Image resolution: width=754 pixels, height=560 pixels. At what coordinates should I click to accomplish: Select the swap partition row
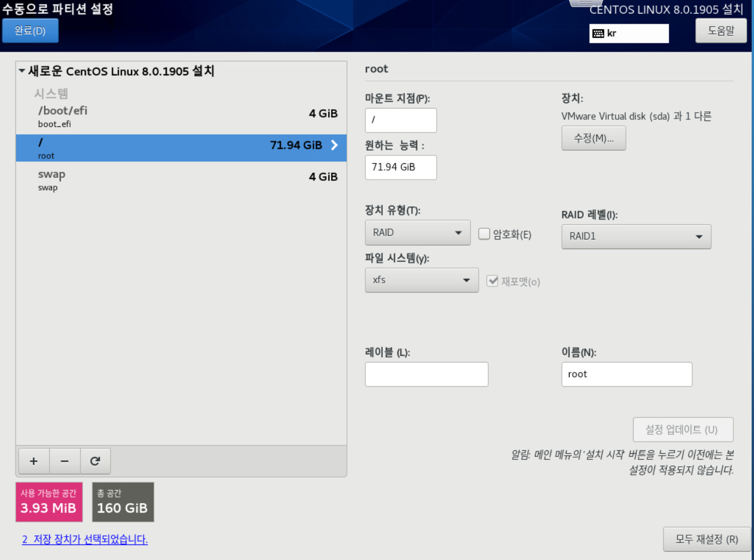click(x=181, y=180)
